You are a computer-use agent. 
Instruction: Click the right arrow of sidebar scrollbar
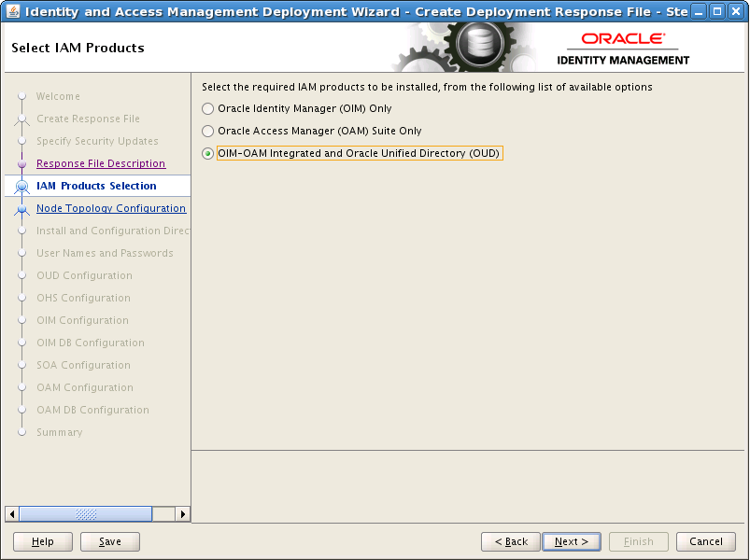183,514
